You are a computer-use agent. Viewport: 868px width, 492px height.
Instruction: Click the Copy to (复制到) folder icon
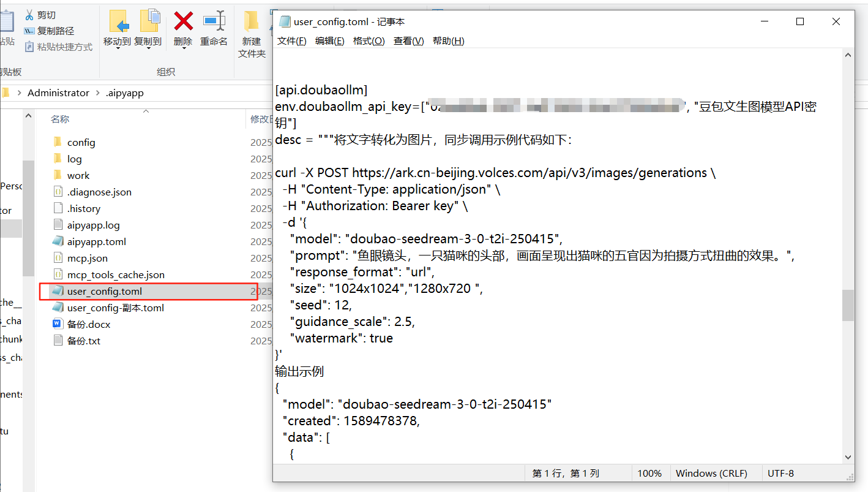pyautogui.click(x=149, y=21)
